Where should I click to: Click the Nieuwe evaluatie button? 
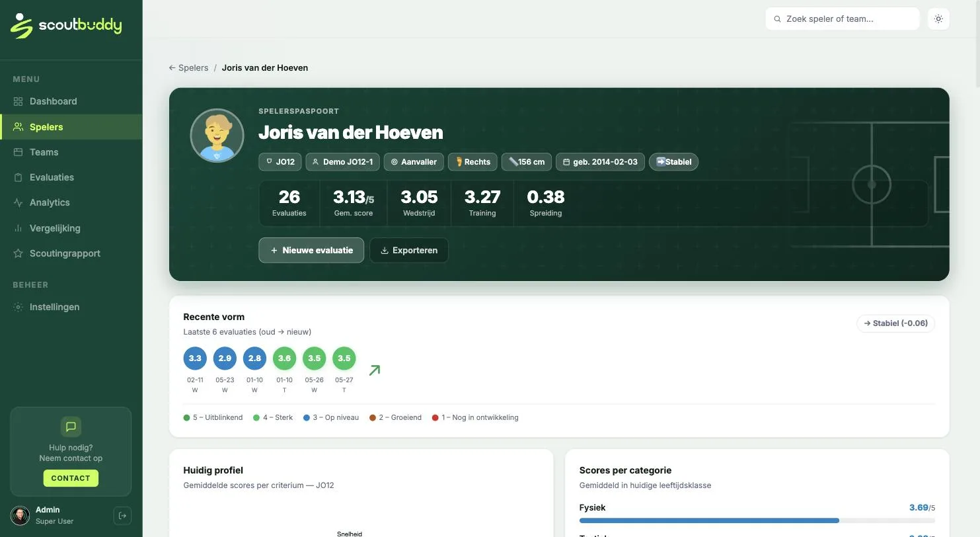pyautogui.click(x=311, y=251)
